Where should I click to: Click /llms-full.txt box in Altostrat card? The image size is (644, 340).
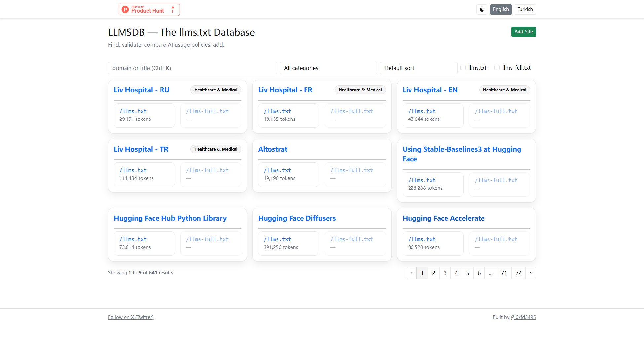pyautogui.click(x=355, y=175)
